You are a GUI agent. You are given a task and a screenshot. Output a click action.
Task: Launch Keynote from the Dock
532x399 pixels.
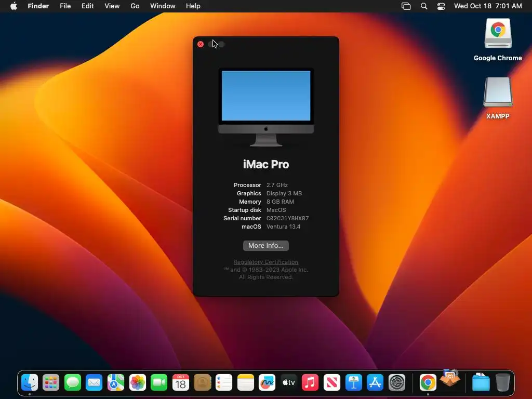[x=353, y=382]
